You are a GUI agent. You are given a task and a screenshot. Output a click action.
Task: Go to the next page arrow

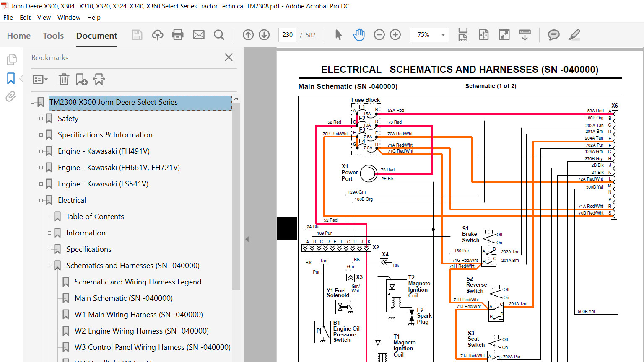click(264, 35)
